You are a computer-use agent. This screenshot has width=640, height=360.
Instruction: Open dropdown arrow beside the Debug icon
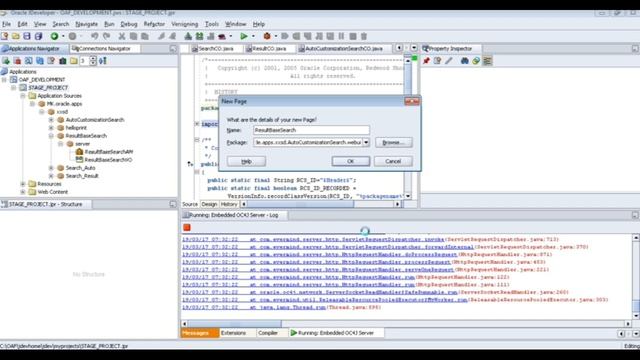pos(276,36)
